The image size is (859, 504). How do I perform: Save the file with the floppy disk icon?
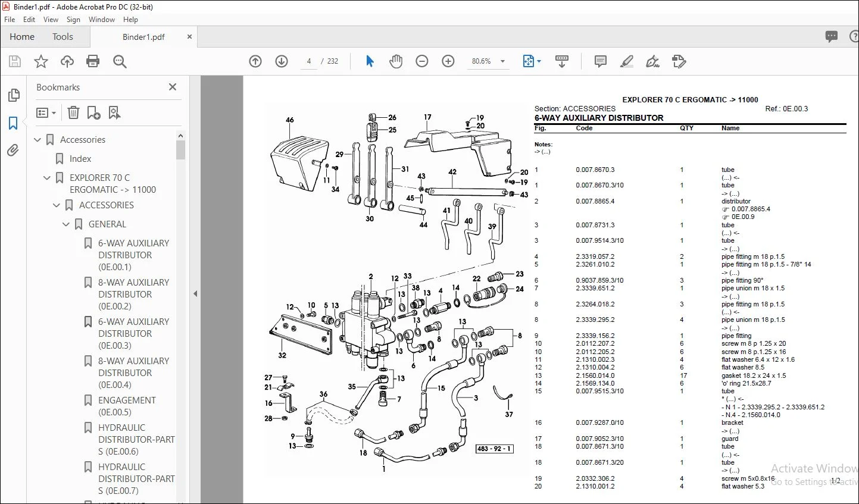coord(15,61)
